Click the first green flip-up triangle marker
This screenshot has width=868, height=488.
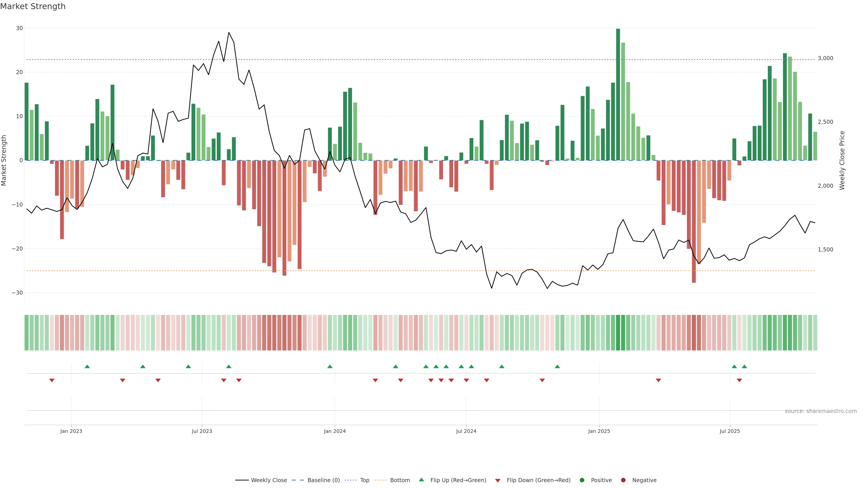(87, 366)
